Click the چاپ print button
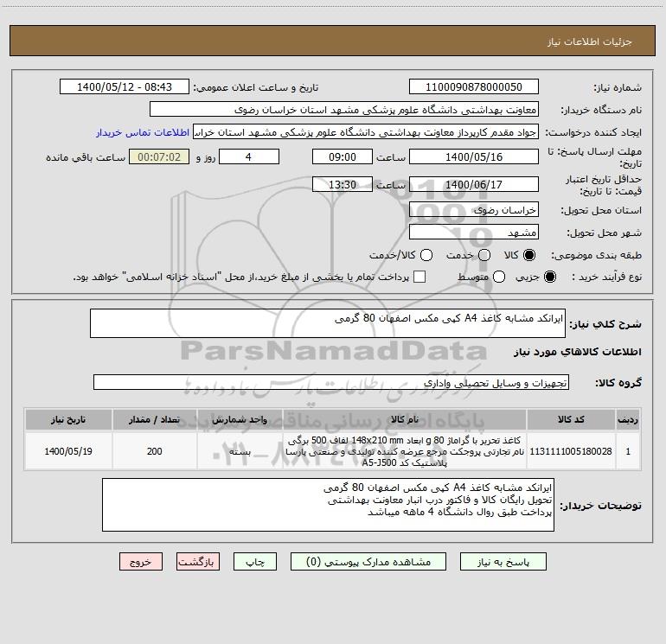The image size is (666, 644). (255, 562)
